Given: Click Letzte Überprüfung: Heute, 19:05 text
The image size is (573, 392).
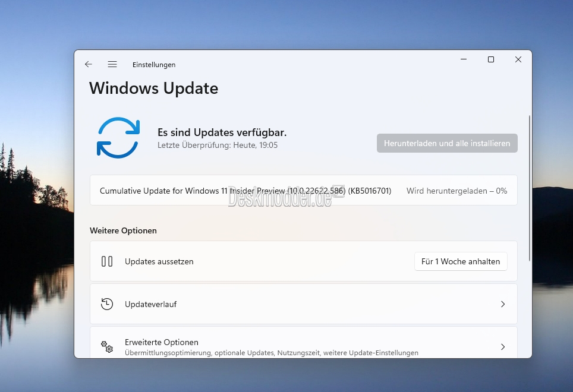Looking at the screenshot, I should pos(218,146).
